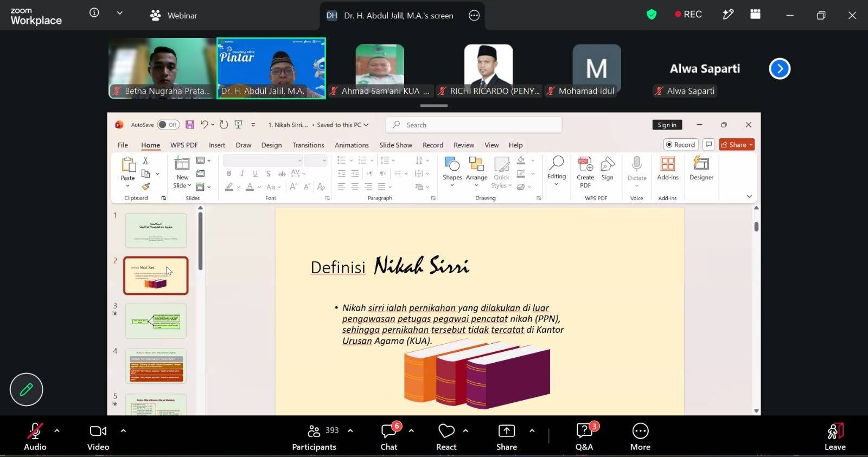Expand saved location dropdown in title

(x=366, y=125)
